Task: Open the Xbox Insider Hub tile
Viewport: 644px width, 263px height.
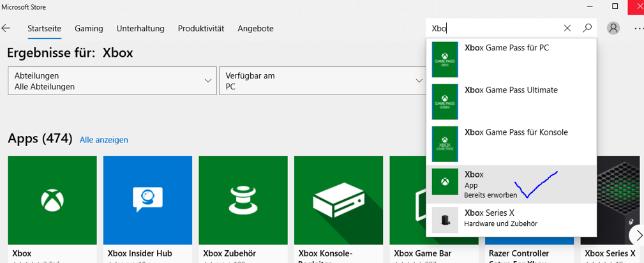Action: tap(147, 200)
